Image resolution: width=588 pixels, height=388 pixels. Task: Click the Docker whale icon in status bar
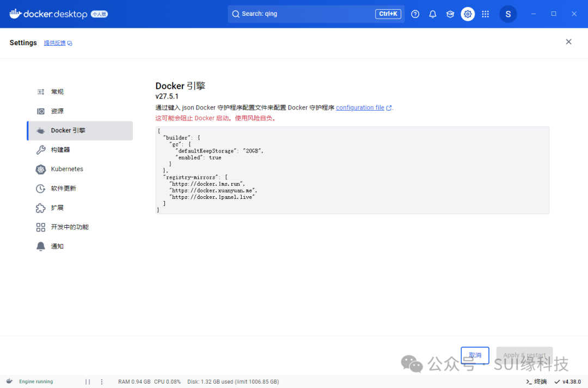point(9,381)
